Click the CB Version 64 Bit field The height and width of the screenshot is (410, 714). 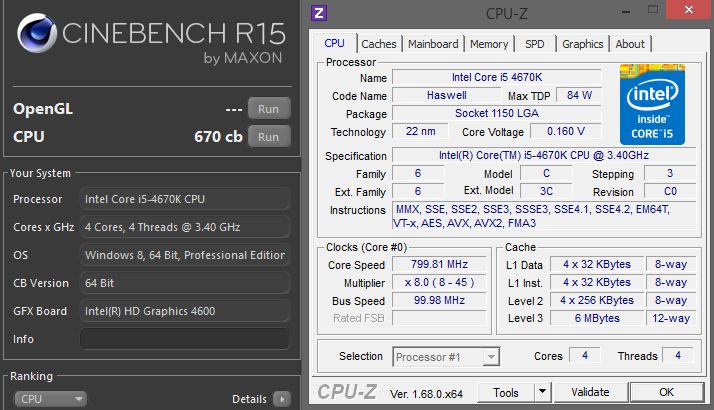tap(185, 283)
